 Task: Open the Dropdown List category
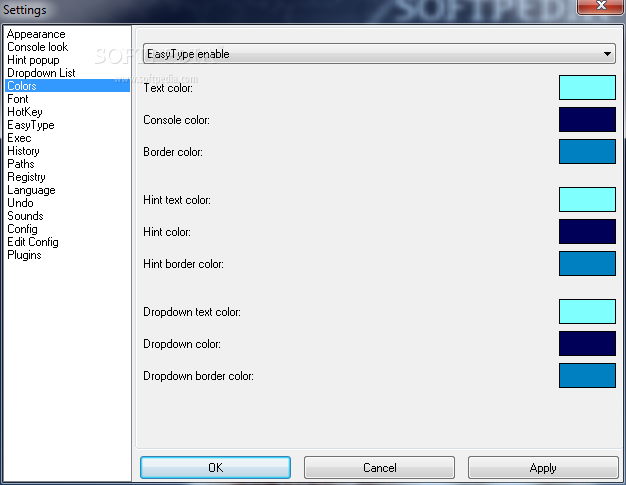pos(67,73)
